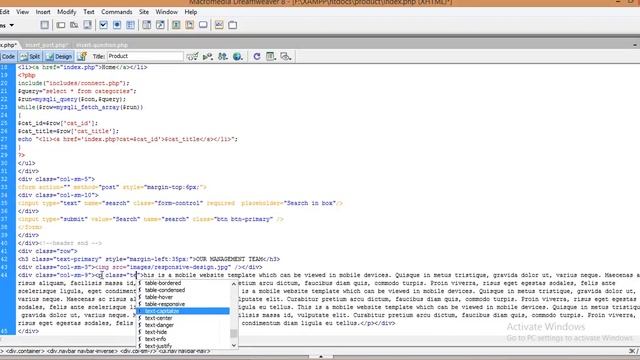640x360 pixels.
Task: Insert a Checkbox form element
Action: pos(103,25)
